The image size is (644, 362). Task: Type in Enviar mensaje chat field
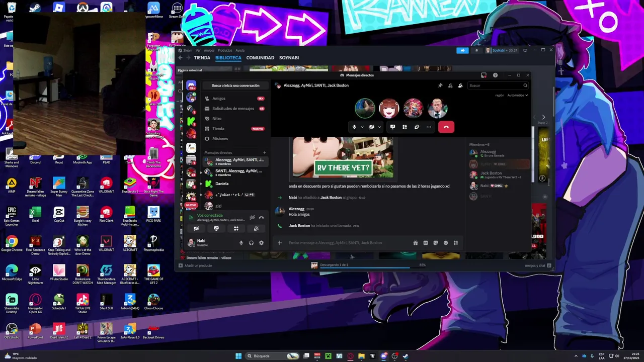pyautogui.click(x=347, y=243)
